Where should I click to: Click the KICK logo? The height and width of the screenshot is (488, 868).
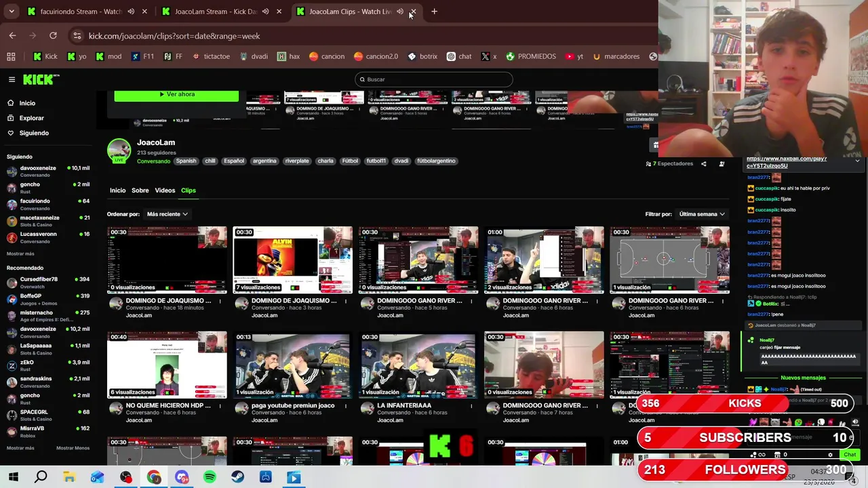tap(39, 79)
